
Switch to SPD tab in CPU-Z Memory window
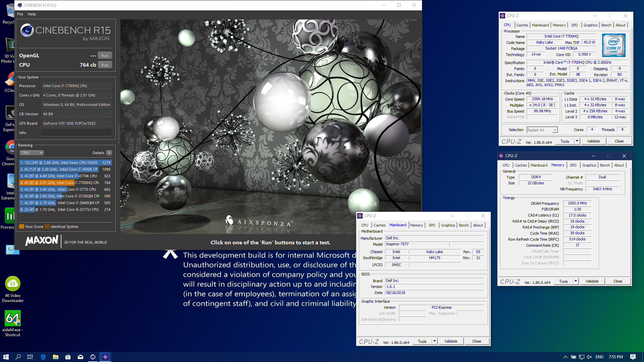pos(573,165)
